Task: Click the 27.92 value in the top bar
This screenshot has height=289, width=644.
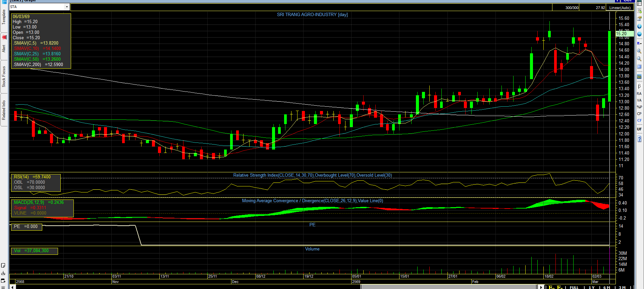Action: [x=600, y=8]
